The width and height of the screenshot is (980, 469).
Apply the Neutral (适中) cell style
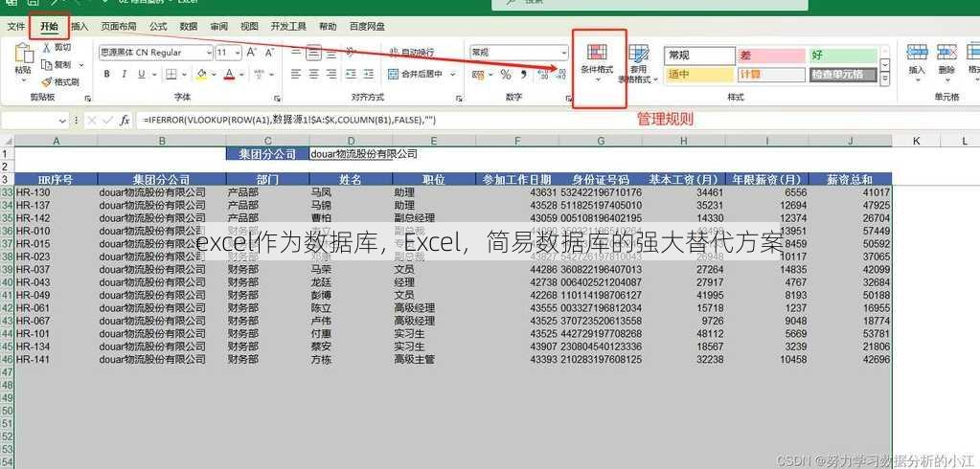(x=699, y=75)
